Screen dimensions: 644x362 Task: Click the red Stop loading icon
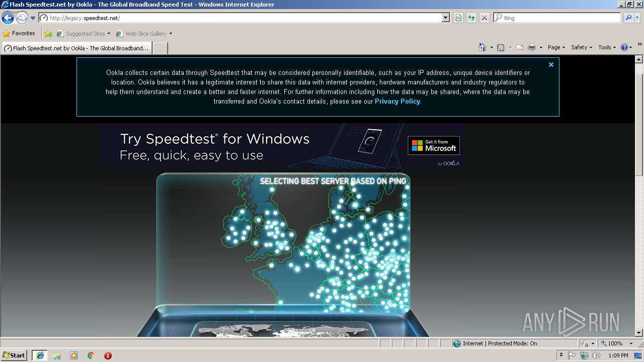point(485,18)
